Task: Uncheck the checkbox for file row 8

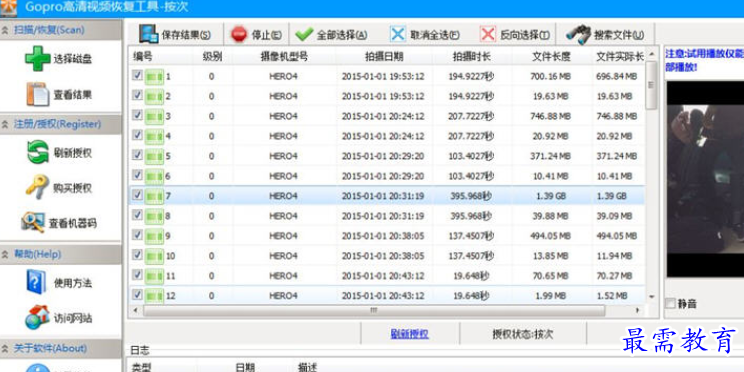Action: tap(137, 214)
